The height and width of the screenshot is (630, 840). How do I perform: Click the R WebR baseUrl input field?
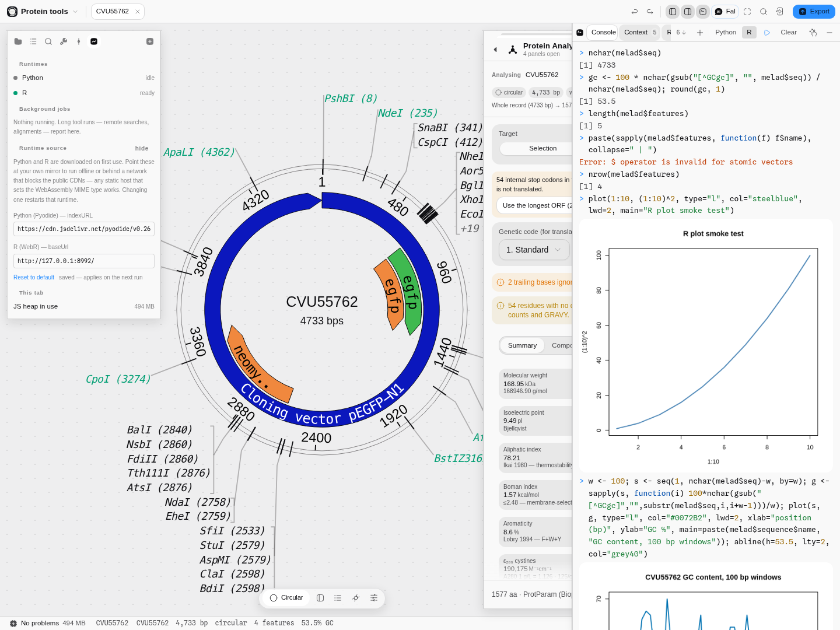point(84,261)
